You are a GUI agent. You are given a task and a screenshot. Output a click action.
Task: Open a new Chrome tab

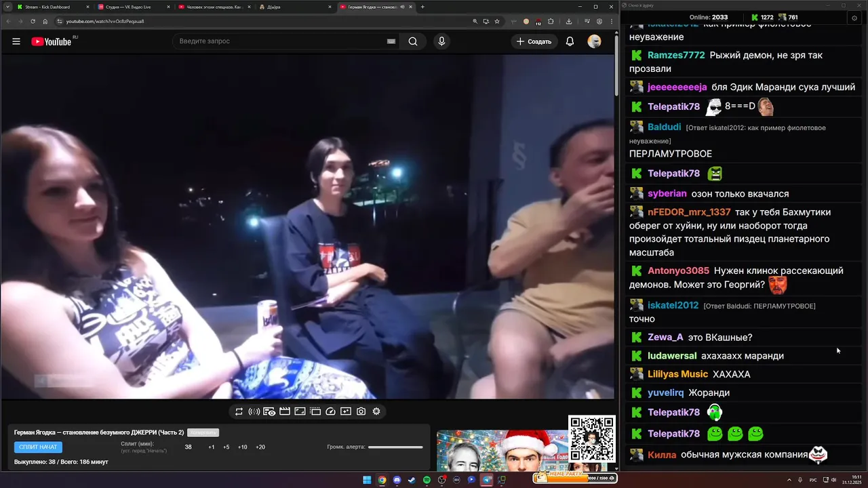(x=422, y=7)
